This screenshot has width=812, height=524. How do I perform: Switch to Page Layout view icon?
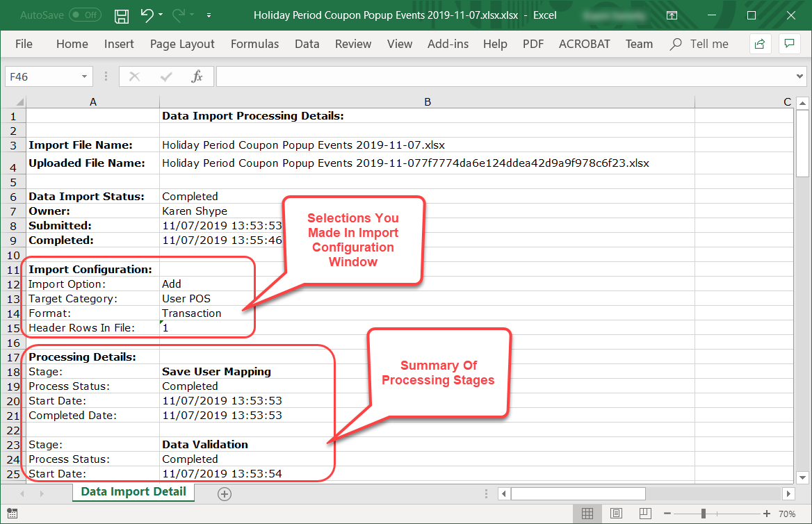(x=617, y=514)
